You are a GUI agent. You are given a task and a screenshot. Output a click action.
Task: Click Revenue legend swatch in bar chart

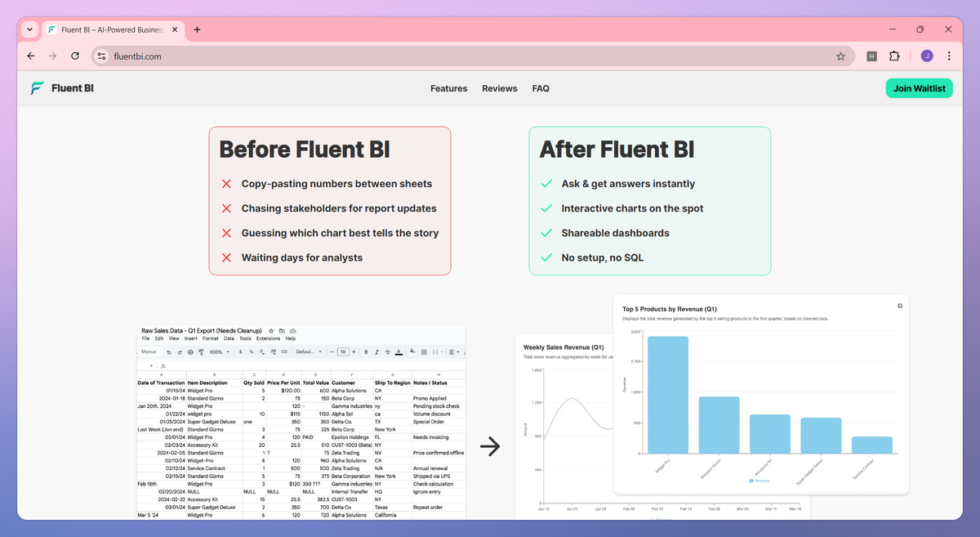click(752, 481)
